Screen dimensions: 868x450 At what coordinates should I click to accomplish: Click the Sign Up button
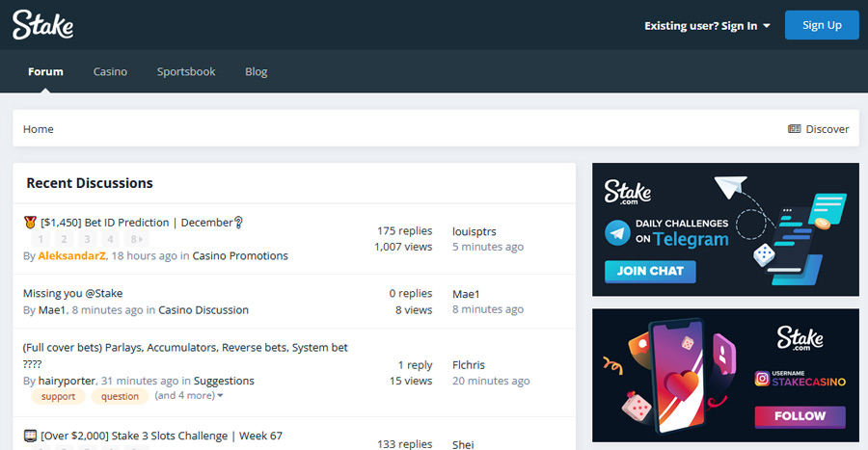[822, 25]
